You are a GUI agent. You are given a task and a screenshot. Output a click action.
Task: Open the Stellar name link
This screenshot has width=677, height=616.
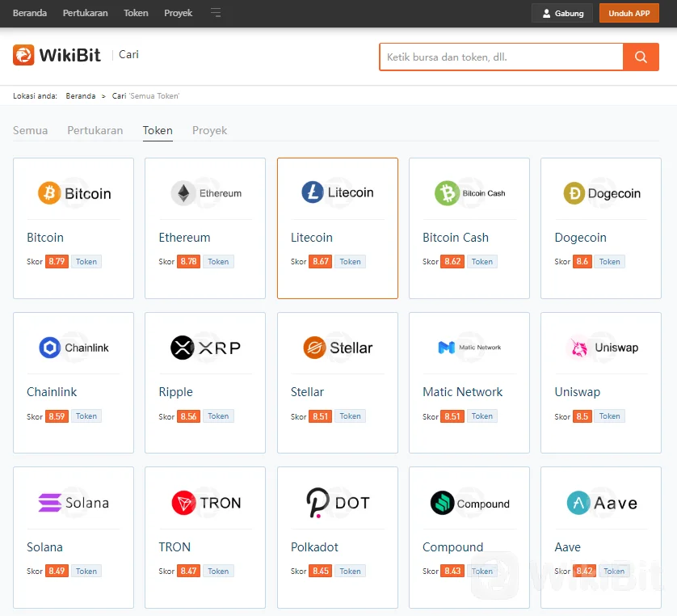pyautogui.click(x=307, y=392)
